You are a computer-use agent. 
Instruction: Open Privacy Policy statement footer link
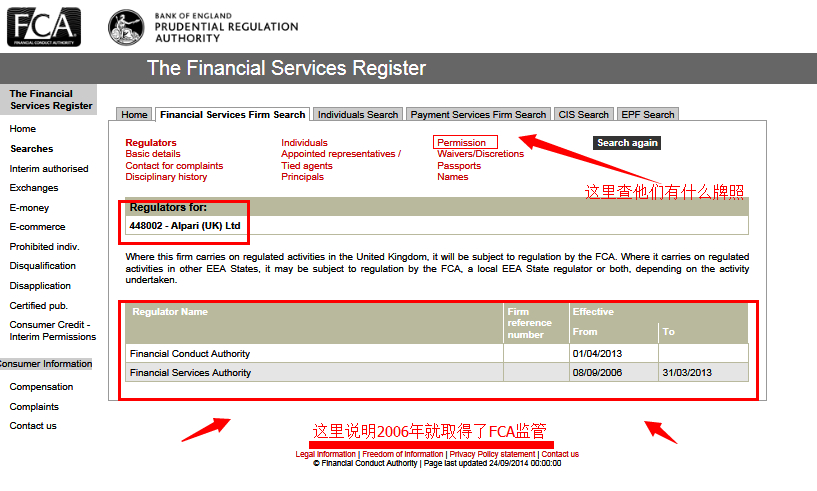click(492, 454)
